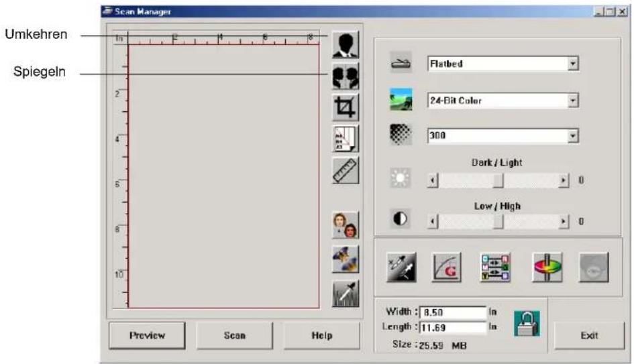
Task: Click the Preview button
Action: (x=147, y=335)
